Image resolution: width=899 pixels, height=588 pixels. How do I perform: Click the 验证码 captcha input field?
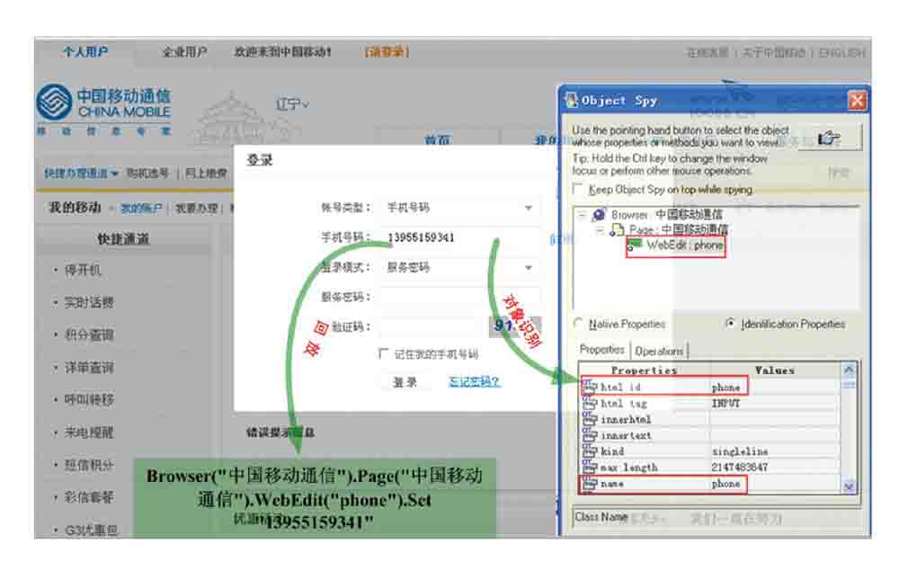click(x=432, y=327)
